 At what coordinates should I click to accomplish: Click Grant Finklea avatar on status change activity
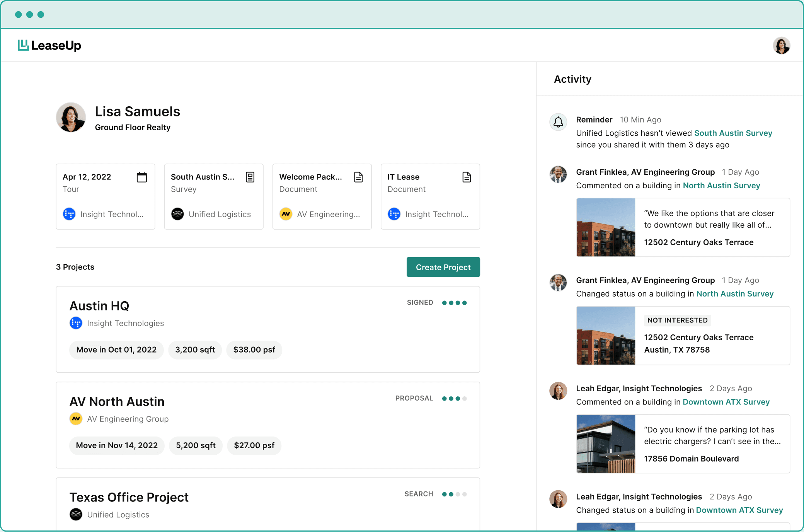[x=558, y=283]
